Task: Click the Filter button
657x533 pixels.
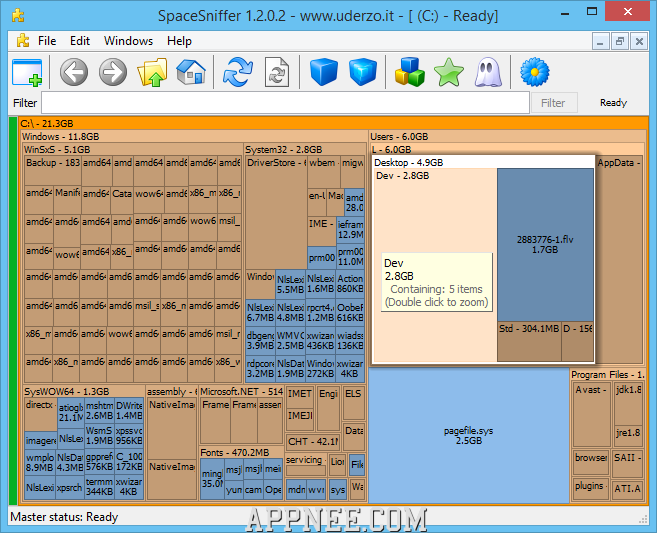Action: point(554,103)
